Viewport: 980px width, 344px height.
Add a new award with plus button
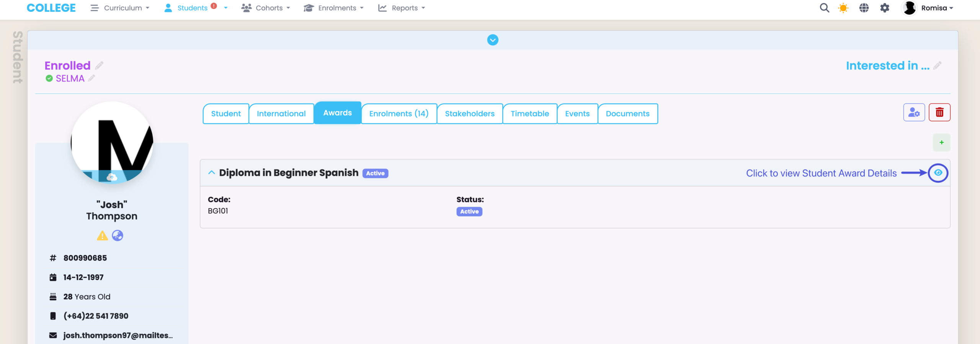click(x=941, y=143)
